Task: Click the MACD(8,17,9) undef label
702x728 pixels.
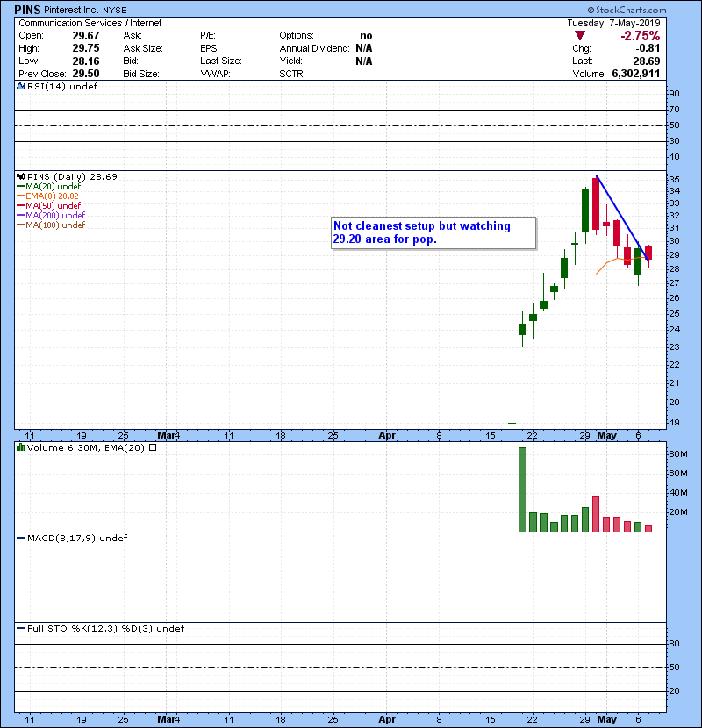Action: [x=76, y=538]
